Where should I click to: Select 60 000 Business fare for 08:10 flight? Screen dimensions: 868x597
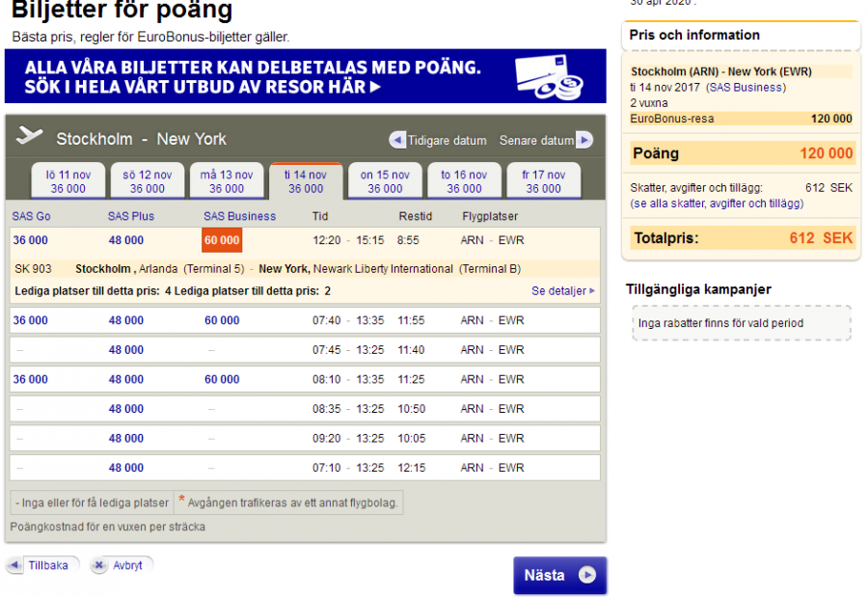point(222,379)
